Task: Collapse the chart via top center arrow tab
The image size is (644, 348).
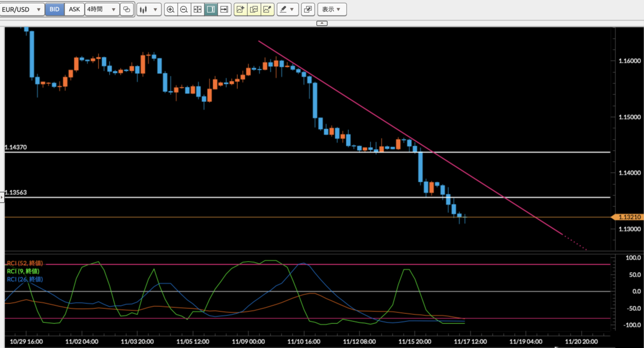Action: (322, 23)
